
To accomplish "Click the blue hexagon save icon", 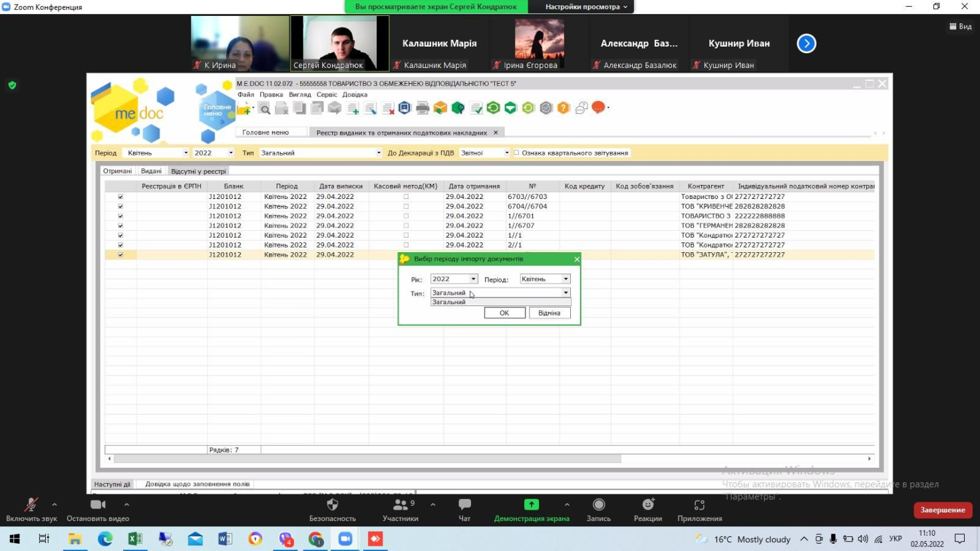I will click(405, 108).
